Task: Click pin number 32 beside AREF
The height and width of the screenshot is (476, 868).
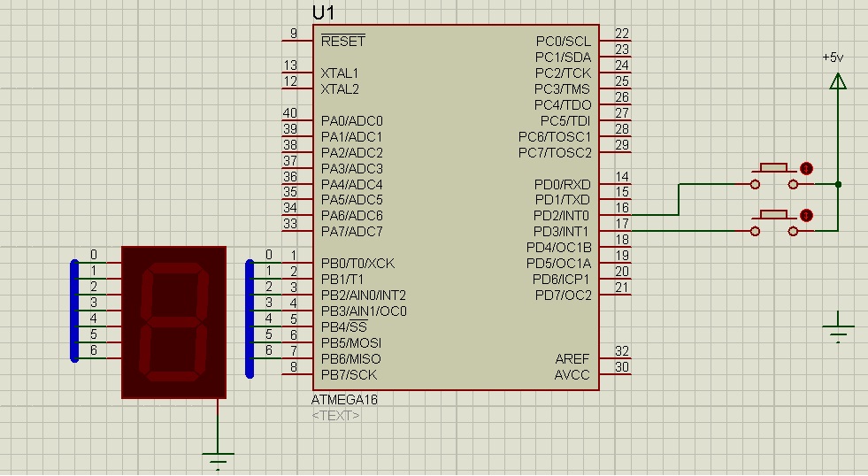Action: point(622,351)
